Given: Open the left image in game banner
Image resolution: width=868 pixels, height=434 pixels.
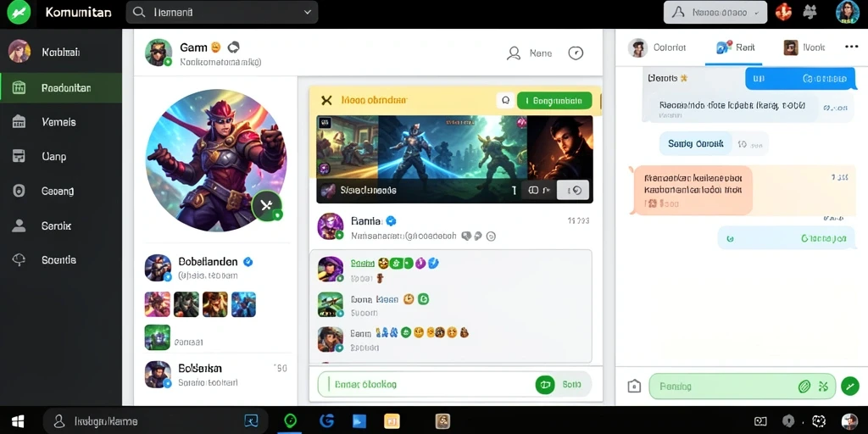Looking at the screenshot, I should point(347,147).
